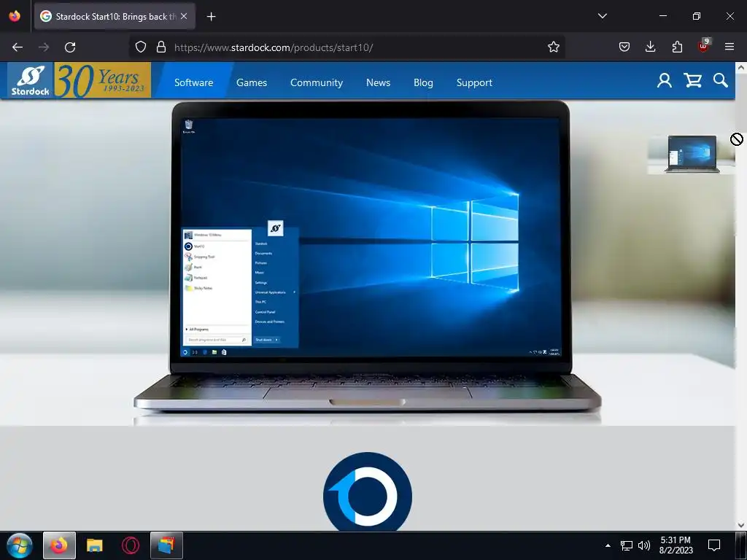747x560 pixels.
Task: Open the Blog link
Action: (x=423, y=82)
